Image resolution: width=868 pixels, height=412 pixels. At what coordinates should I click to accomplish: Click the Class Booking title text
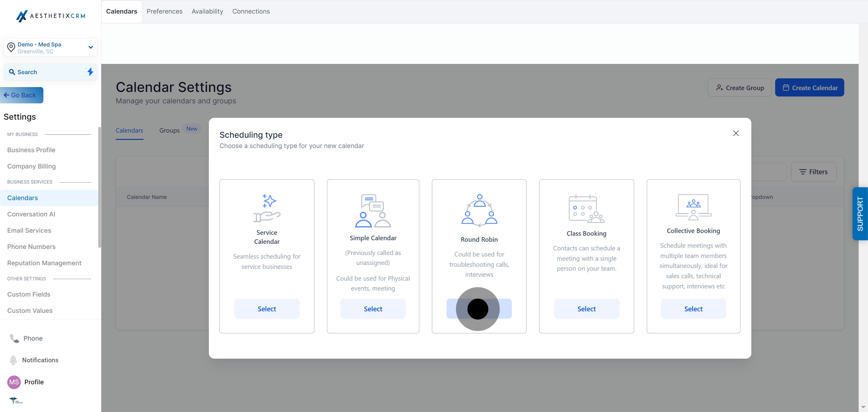586,234
